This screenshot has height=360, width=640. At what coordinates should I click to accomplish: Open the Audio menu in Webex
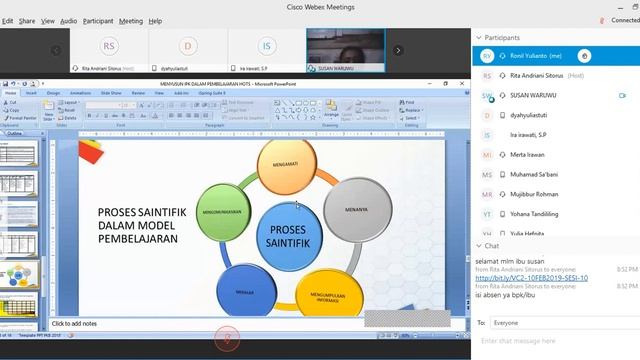click(x=69, y=21)
